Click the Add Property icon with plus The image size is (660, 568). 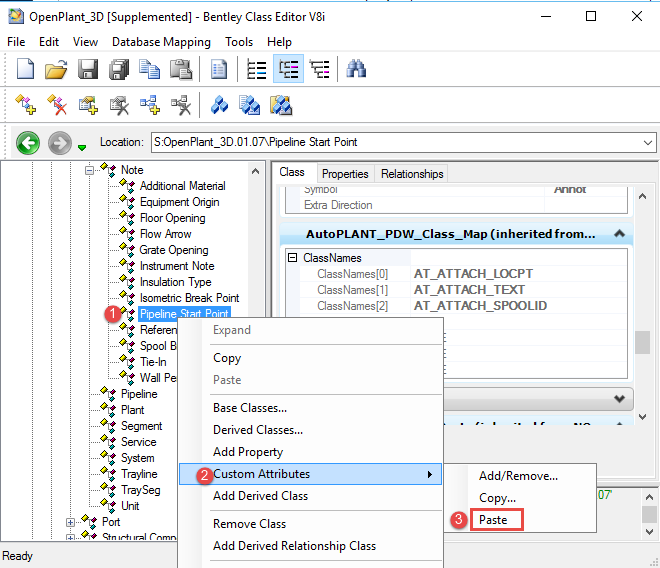pyautogui.click(x=88, y=105)
